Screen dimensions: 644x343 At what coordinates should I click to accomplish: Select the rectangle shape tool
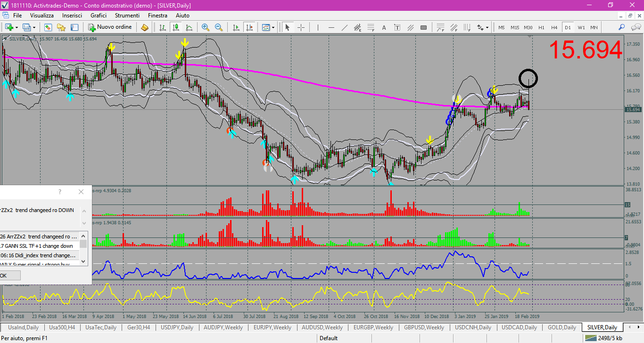click(x=423, y=27)
